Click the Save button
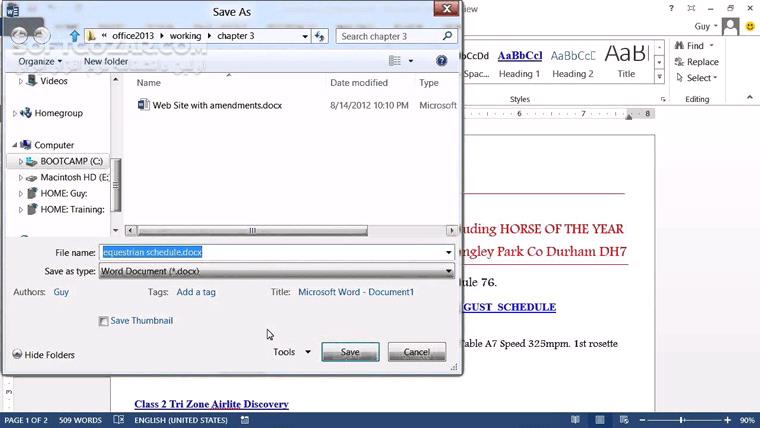This screenshot has width=760, height=428. [x=350, y=352]
